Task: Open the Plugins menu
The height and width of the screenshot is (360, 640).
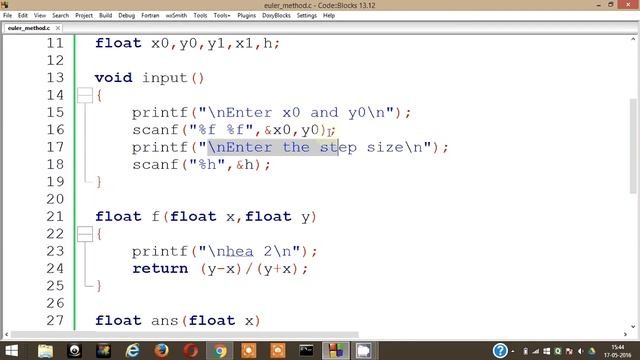Action: [x=246, y=16]
